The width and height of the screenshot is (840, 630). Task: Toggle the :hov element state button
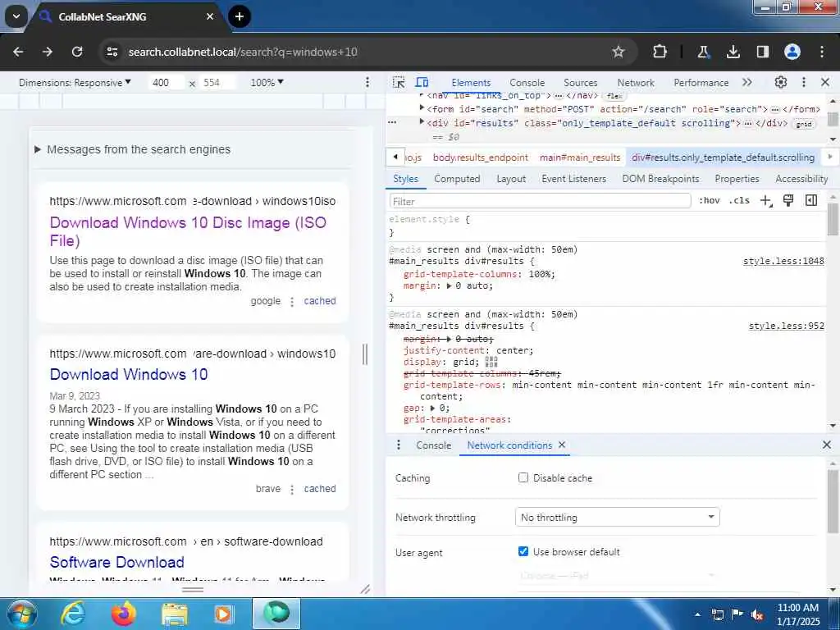(x=710, y=201)
